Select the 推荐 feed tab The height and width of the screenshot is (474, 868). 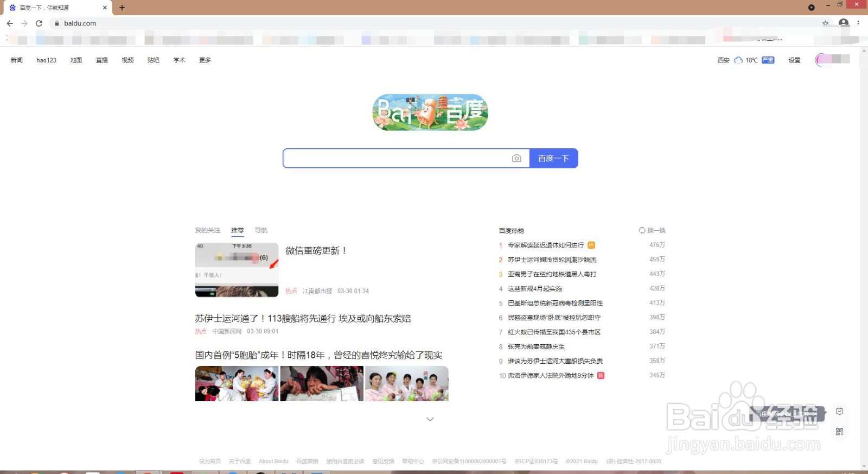(238, 230)
